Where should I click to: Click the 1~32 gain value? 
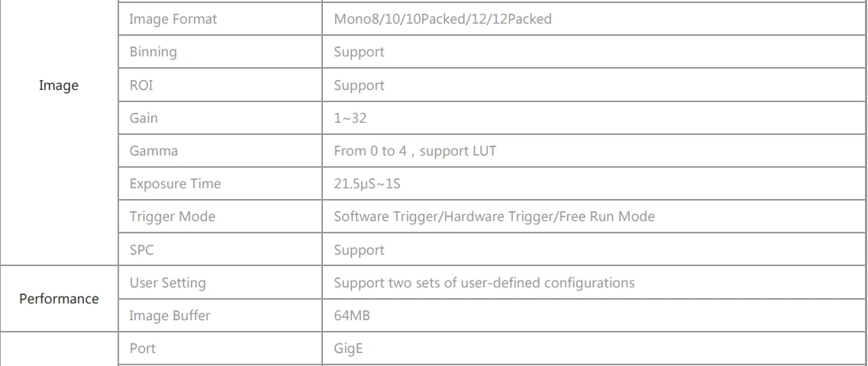352,118
